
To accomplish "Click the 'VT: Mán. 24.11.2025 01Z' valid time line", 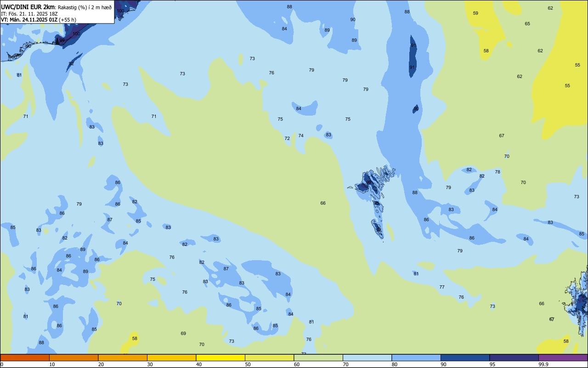I will click(29, 20).
